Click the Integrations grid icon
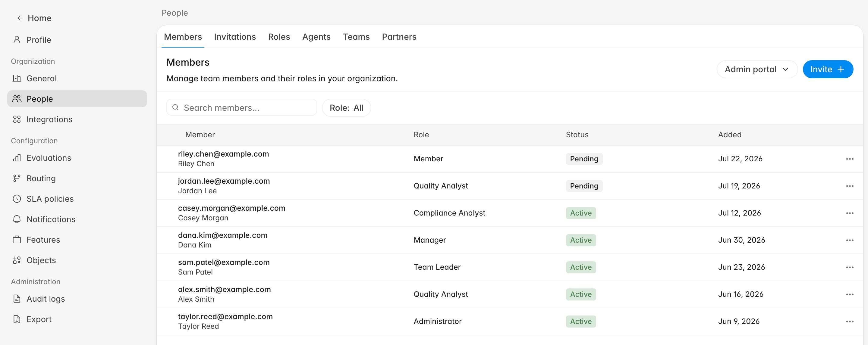Screen dimensions: 868x345 [17, 119]
